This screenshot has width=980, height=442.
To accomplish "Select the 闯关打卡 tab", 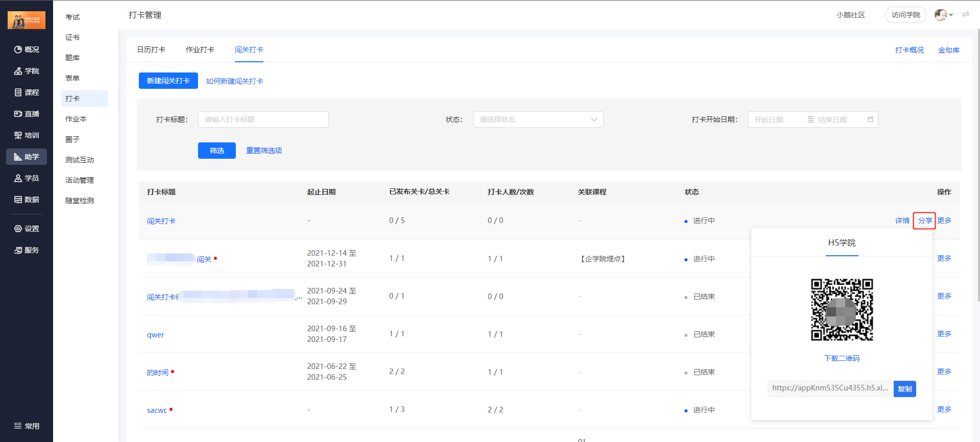I will [249, 50].
